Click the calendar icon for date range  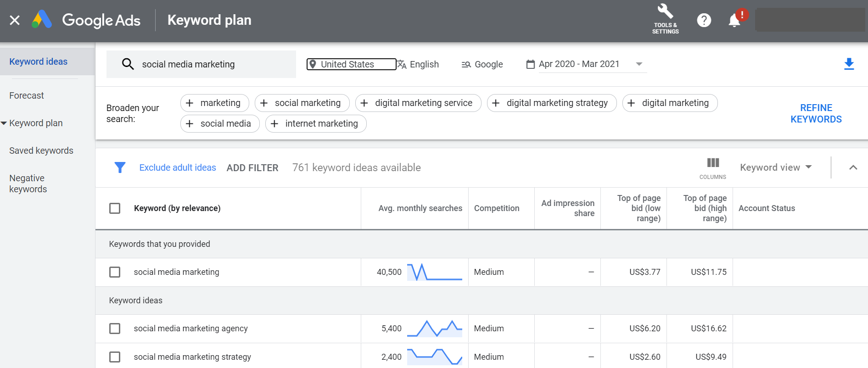[530, 64]
